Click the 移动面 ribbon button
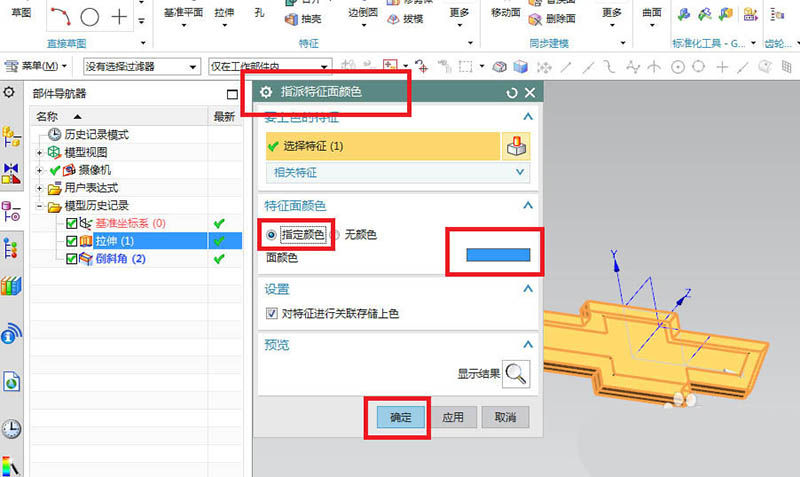Image resolution: width=800 pixels, height=477 pixels. (x=506, y=14)
